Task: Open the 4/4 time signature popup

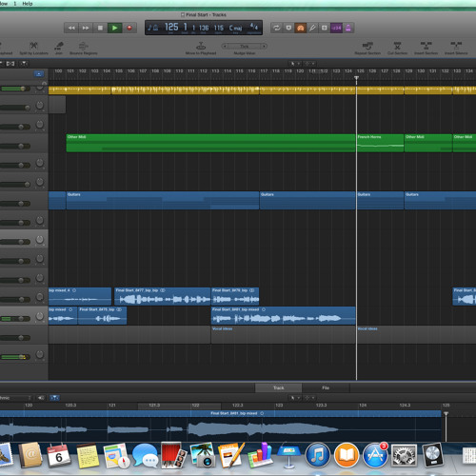Action: 254,27
